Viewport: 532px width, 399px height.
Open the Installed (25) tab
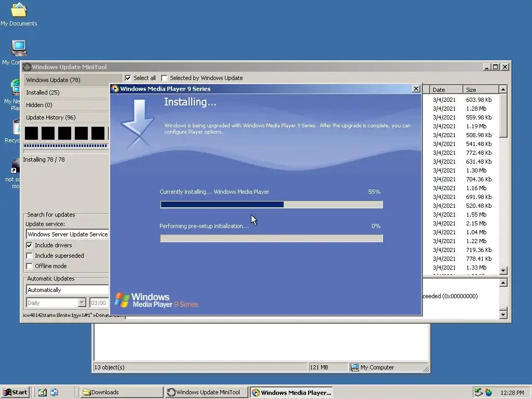[66, 92]
